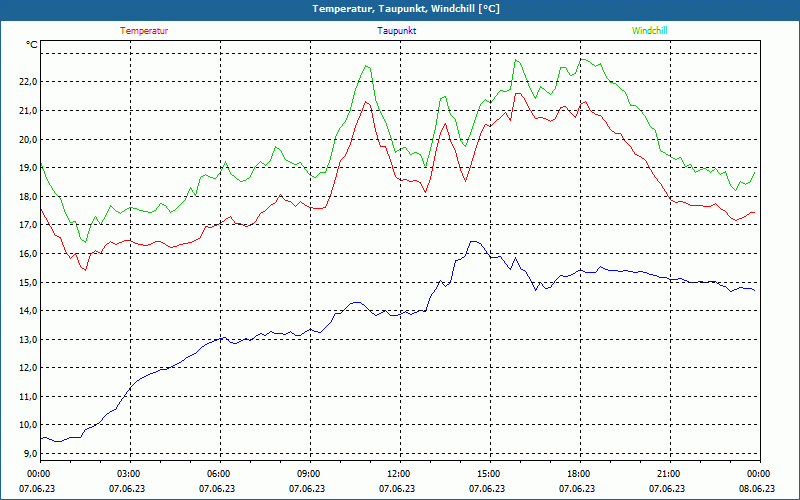Click the 17,0 y-axis value

click(29, 224)
